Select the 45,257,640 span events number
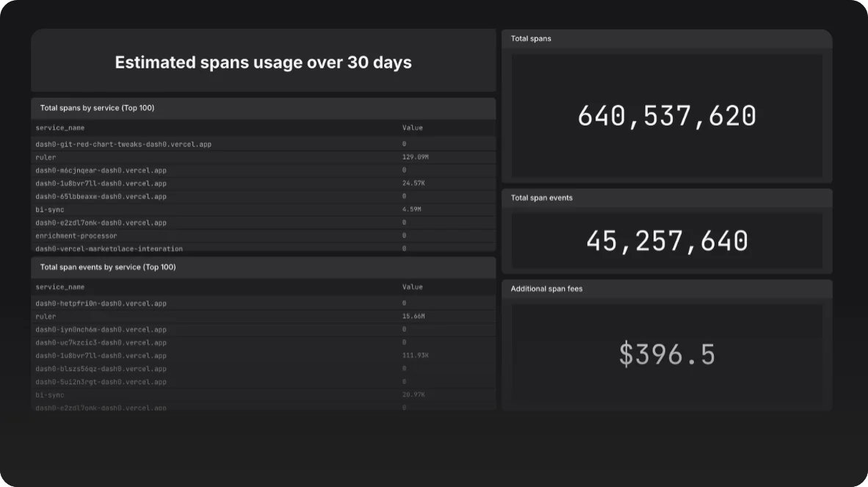The image size is (868, 487). 667,241
